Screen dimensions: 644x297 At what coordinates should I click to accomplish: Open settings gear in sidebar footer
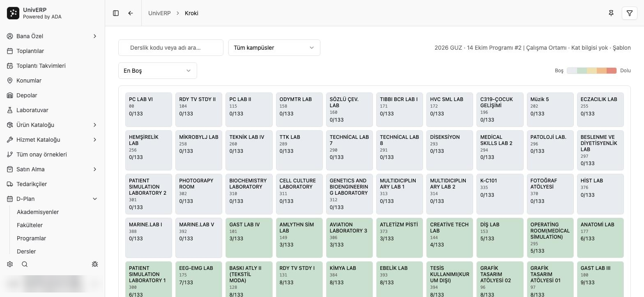[x=10, y=264]
